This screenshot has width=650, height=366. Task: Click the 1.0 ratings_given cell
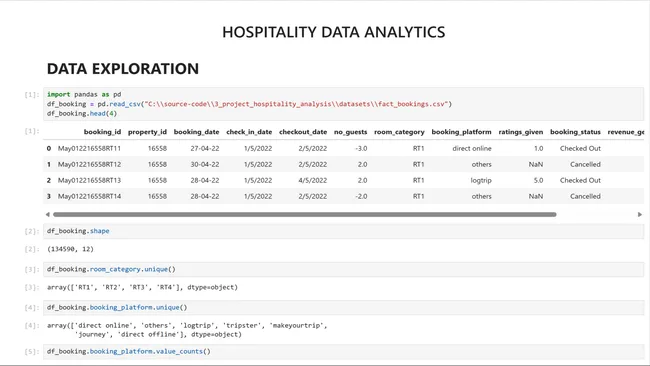click(x=538, y=148)
